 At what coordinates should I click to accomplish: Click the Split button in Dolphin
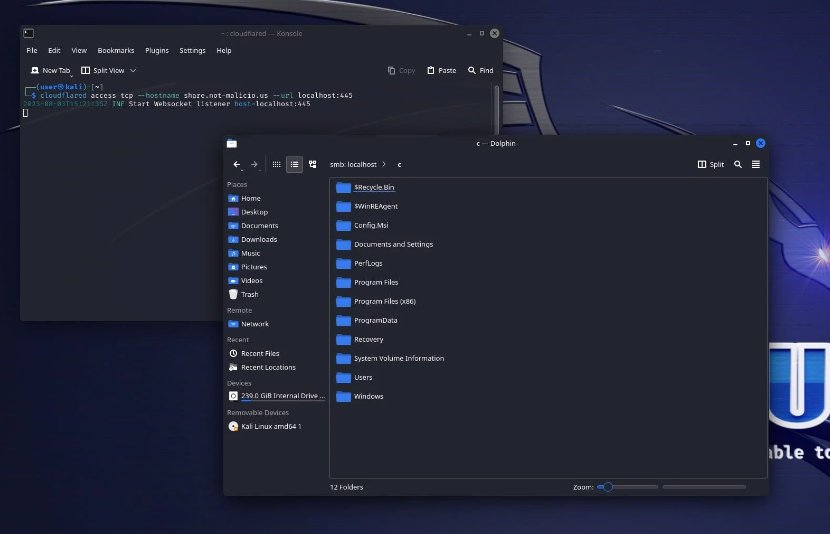[710, 165]
